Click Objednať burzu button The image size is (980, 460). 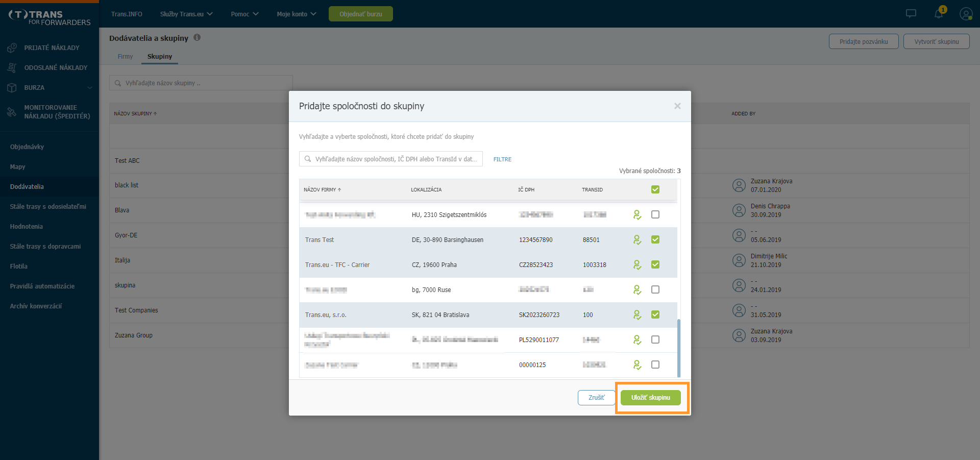[x=361, y=14]
